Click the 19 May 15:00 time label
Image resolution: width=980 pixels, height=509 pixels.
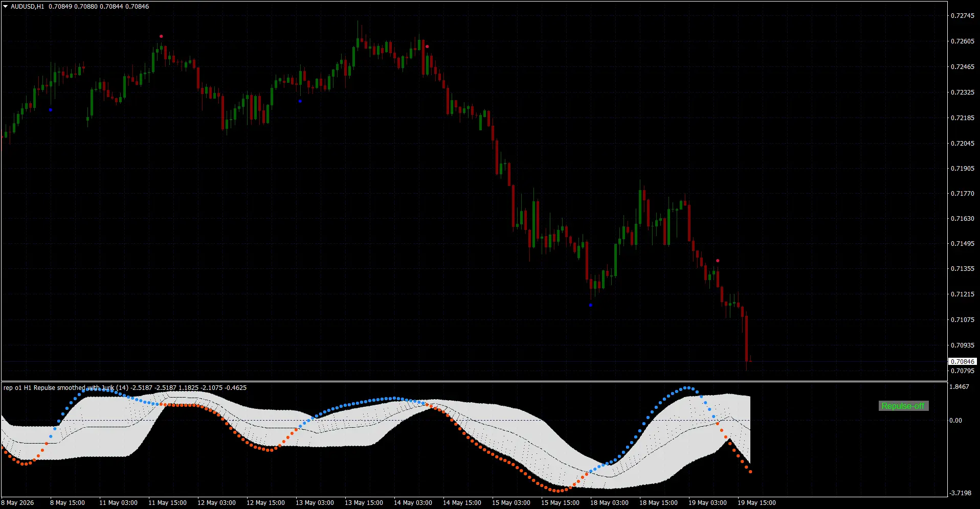(756, 503)
